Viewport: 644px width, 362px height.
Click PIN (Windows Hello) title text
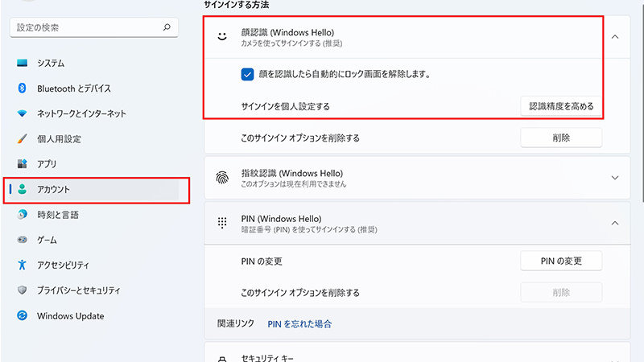(x=281, y=218)
